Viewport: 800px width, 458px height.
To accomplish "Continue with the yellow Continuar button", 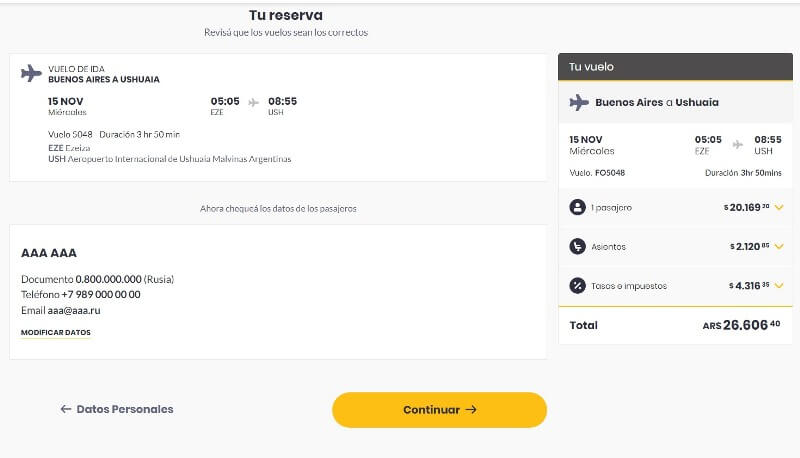I will (x=439, y=410).
